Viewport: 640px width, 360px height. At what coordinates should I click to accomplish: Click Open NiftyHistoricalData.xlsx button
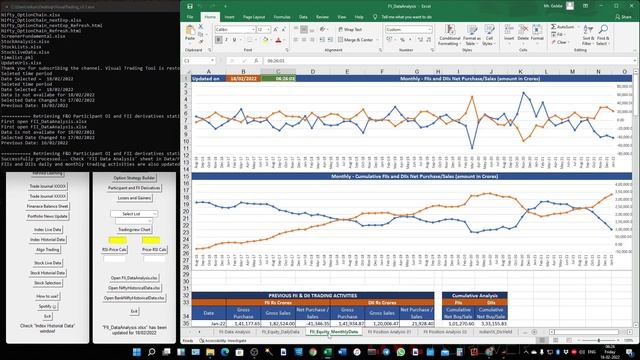tap(134, 288)
